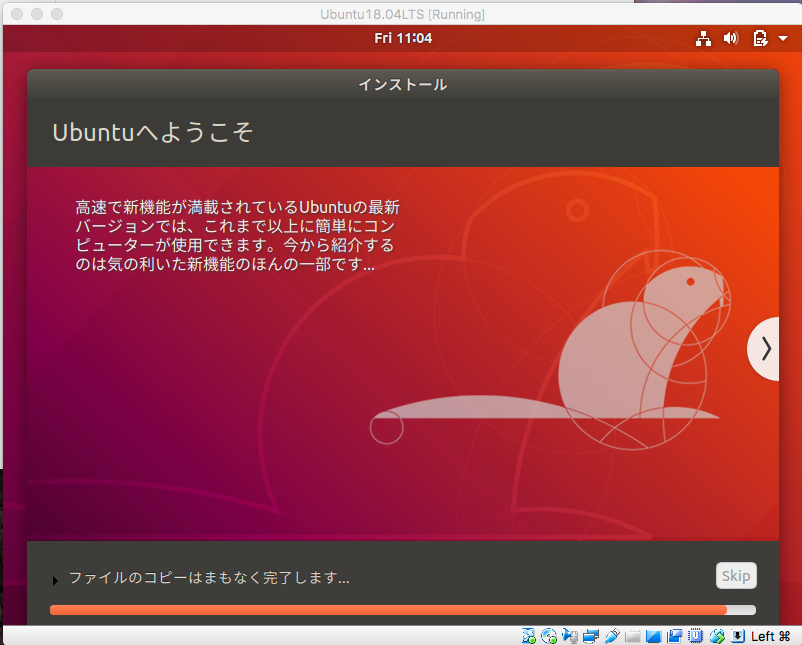Image resolution: width=802 pixels, height=645 pixels.
Task: Click the hard disk activity icon in VirtualBox status bar
Action: click(x=528, y=636)
